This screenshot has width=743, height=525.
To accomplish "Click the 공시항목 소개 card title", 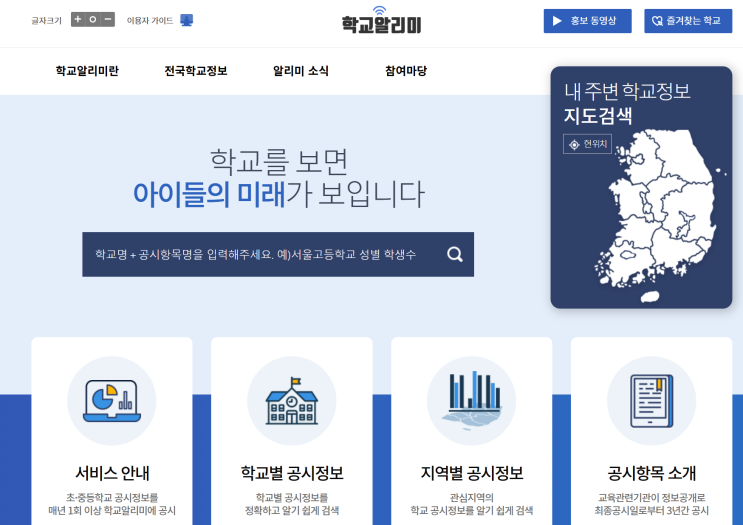I will (x=652, y=473).
